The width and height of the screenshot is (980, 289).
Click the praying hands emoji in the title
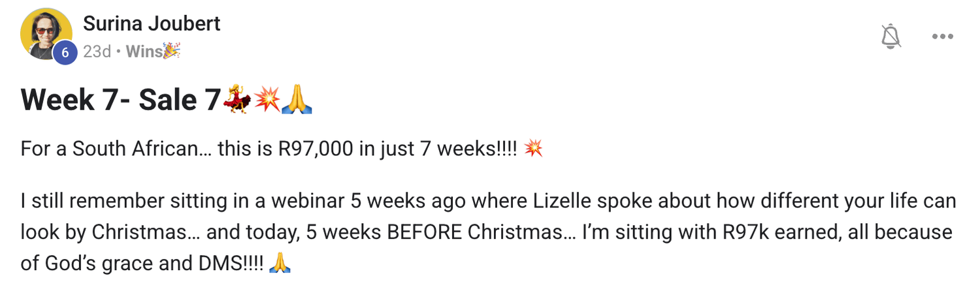coord(297,100)
